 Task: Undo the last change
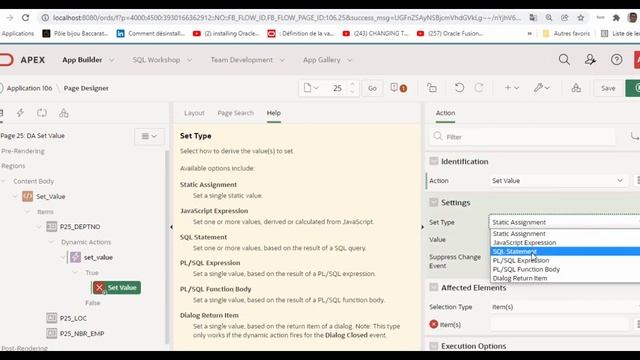point(459,88)
